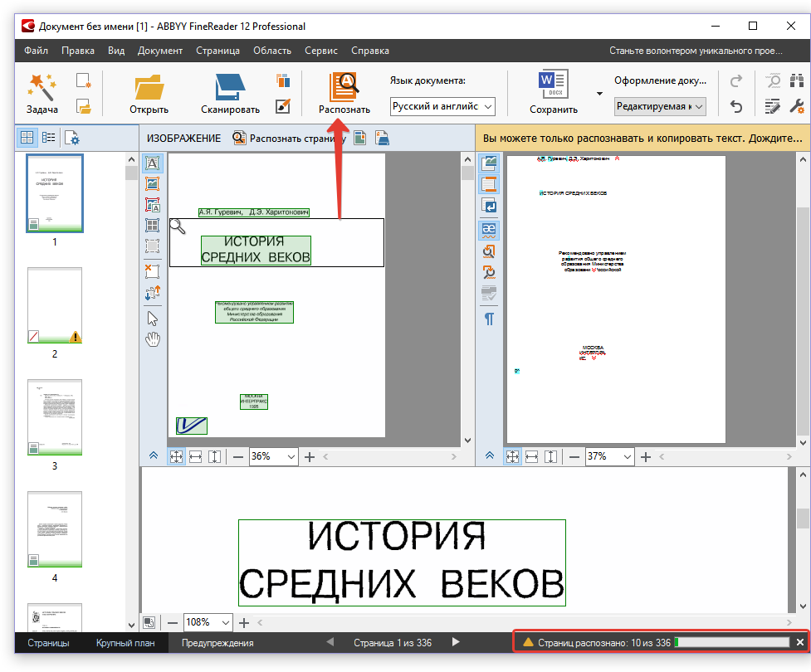Image resolution: width=811 pixels, height=672 pixels.
Task: Switch page panel to thumbnails view
Action: point(27,138)
